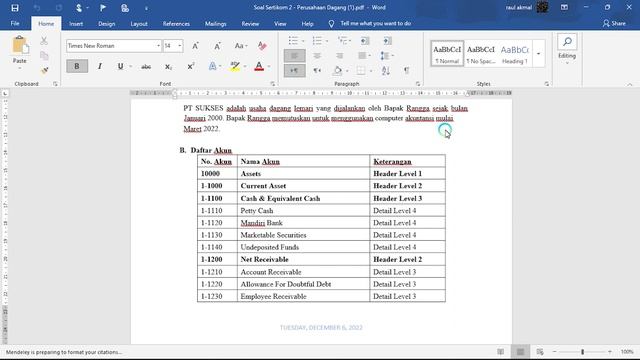Click Tell me what you want to do

tap(376, 24)
